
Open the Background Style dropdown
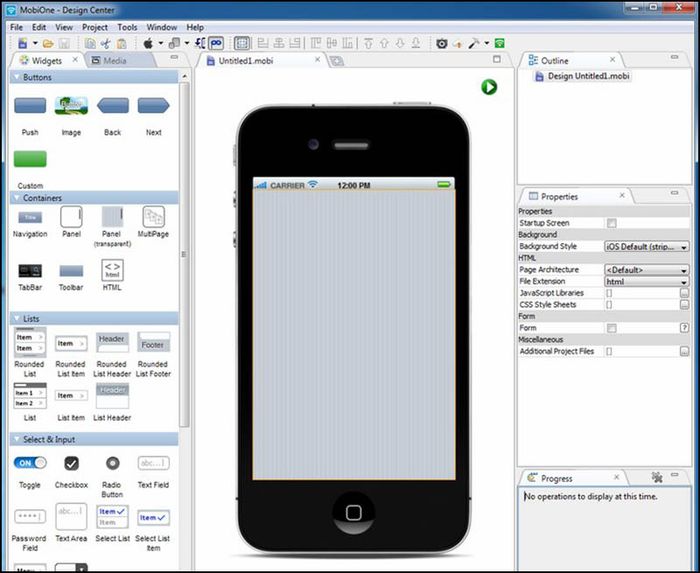(646, 246)
